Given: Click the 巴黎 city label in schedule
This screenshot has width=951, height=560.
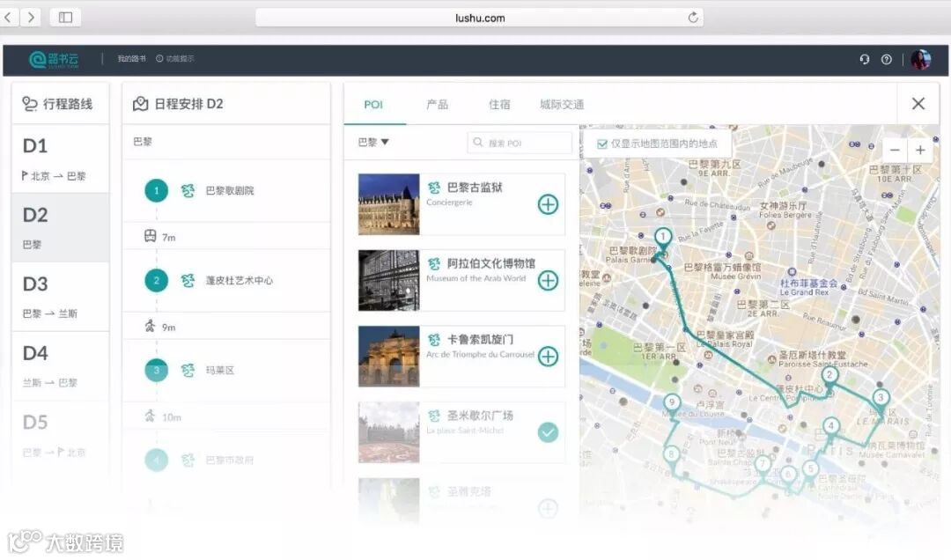Looking at the screenshot, I should [143, 142].
